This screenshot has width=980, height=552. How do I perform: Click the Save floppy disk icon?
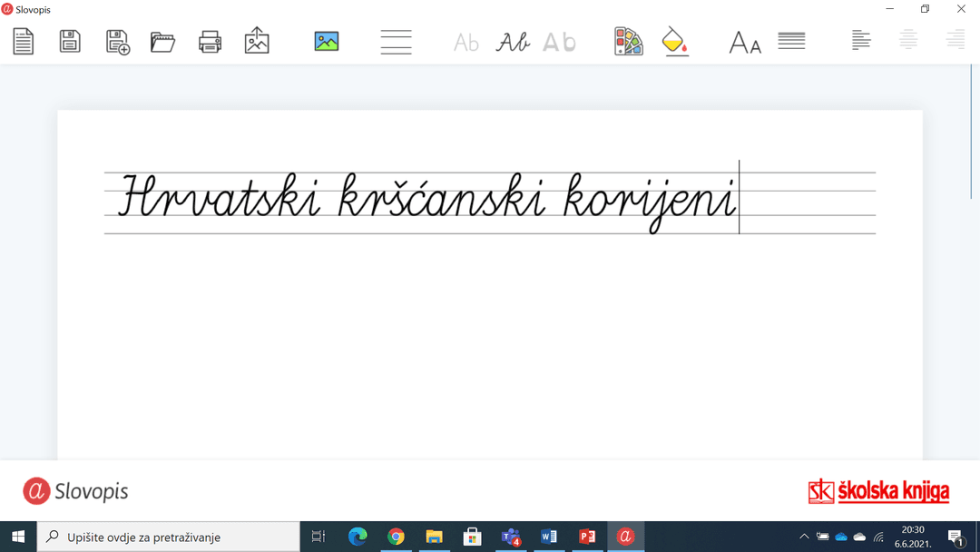click(x=70, y=42)
